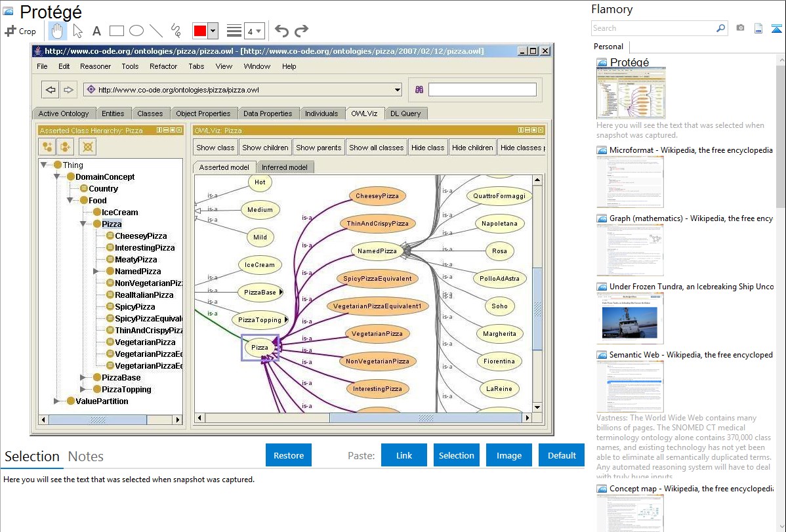Select the straight line tool
The image size is (786, 532).
coord(156,31)
